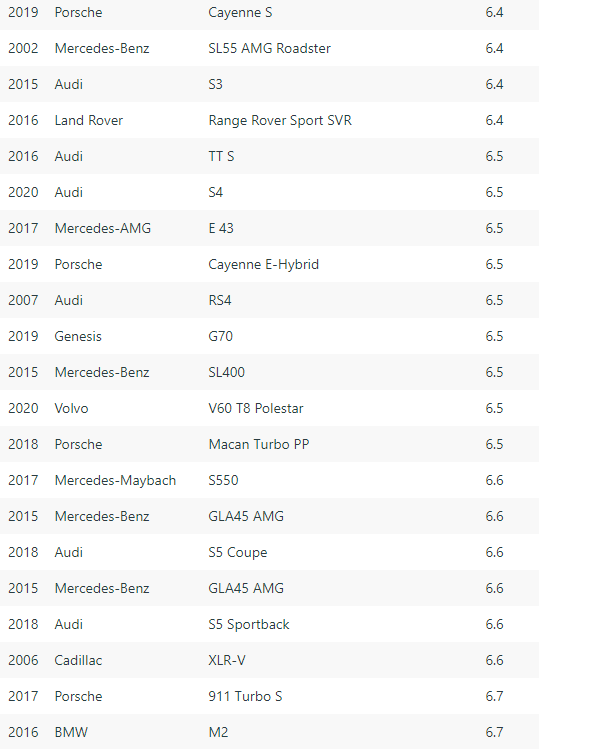This screenshot has width=593, height=749.
Task: Select Cayenne E-Hybrid model text
Action: [264, 265]
